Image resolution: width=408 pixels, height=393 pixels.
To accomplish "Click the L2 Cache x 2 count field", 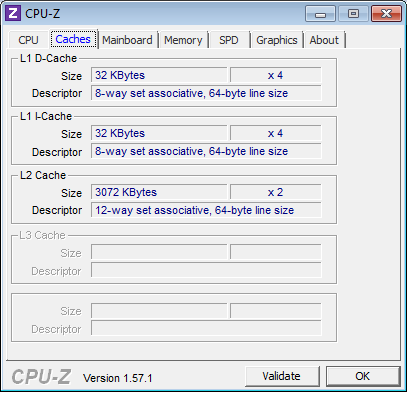I will 276,192.
